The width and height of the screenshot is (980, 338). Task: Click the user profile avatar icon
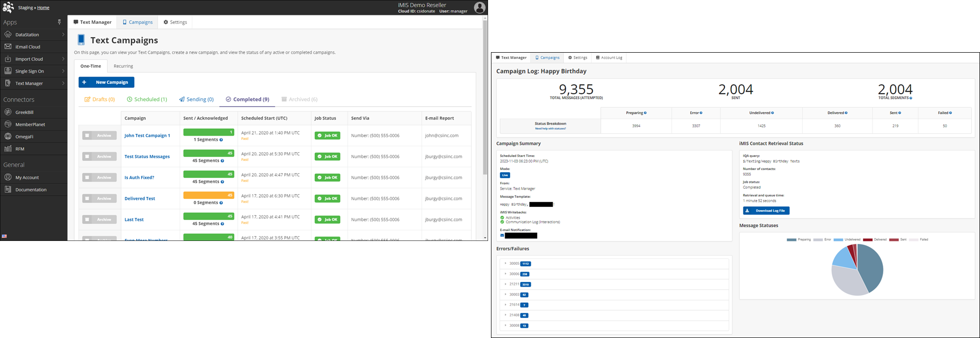pos(480,7)
